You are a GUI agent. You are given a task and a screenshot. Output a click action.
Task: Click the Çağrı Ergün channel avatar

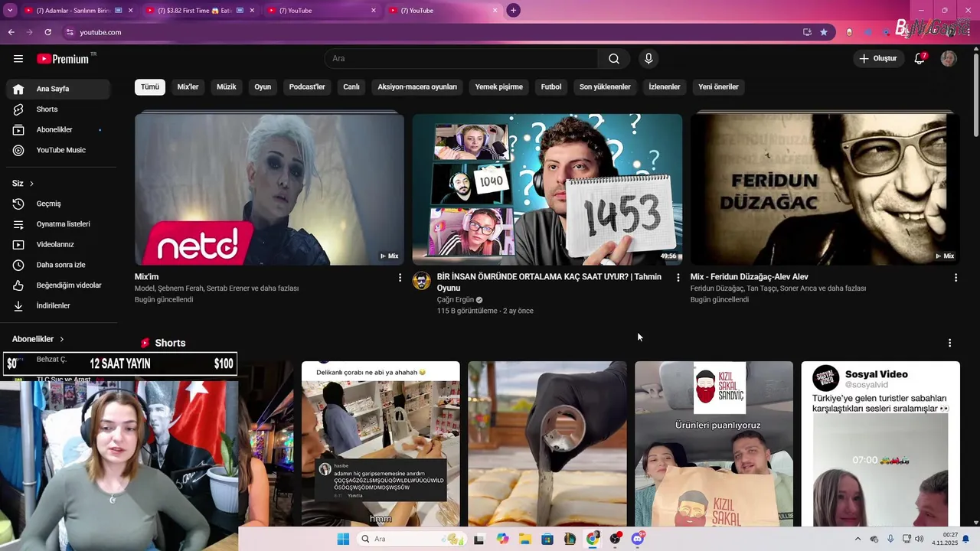(421, 281)
